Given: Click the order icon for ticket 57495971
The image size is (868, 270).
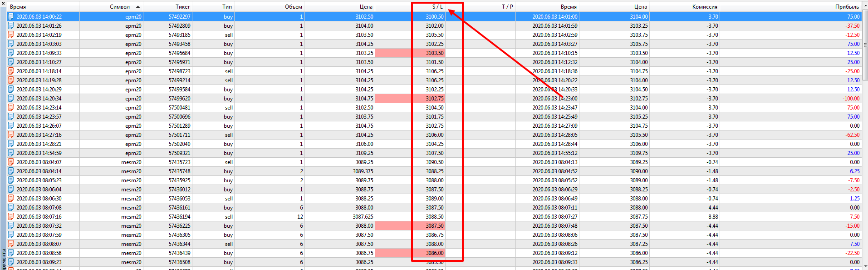Looking at the screenshot, I should tap(11, 62).
